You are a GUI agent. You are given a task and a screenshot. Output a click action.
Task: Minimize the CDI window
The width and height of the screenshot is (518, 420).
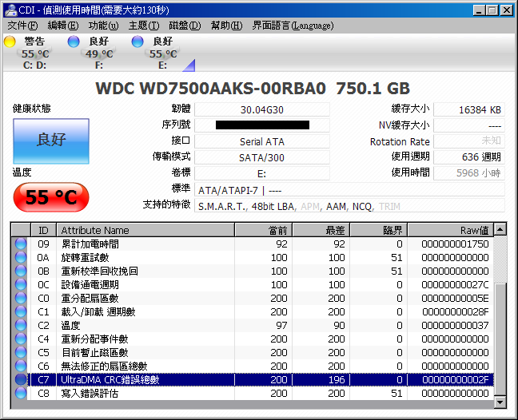pos(479,10)
